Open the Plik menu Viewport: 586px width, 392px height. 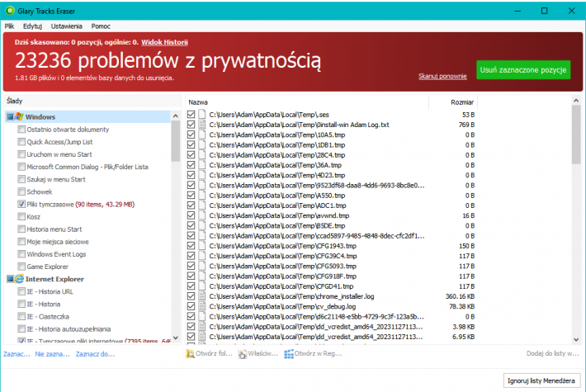(9, 26)
